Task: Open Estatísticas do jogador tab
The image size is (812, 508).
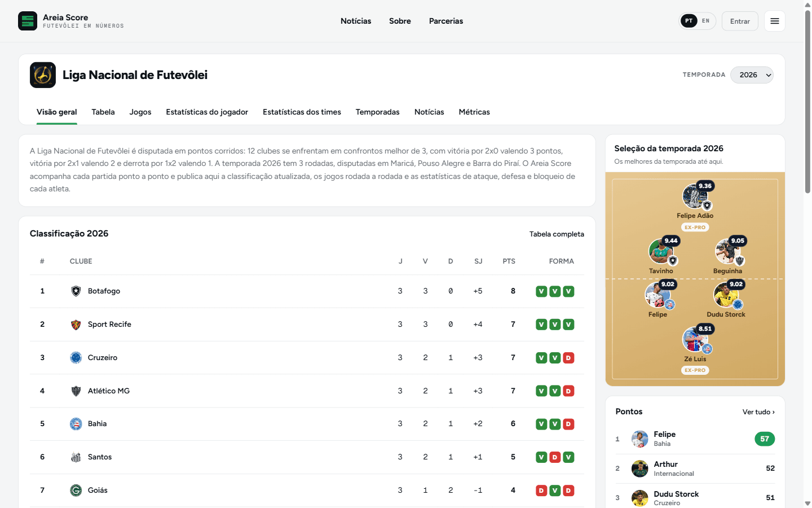Action: coord(207,112)
